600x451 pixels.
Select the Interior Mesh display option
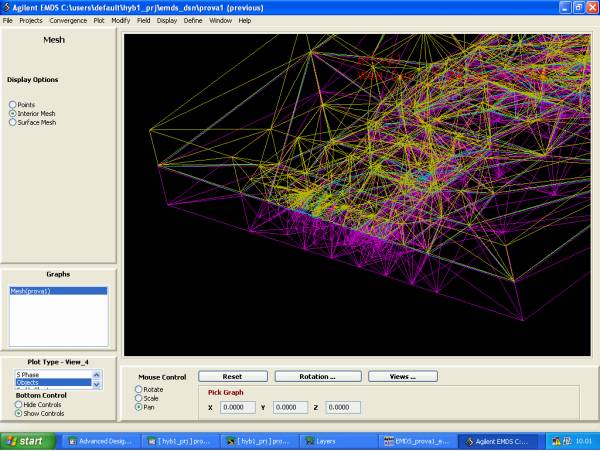coord(13,114)
